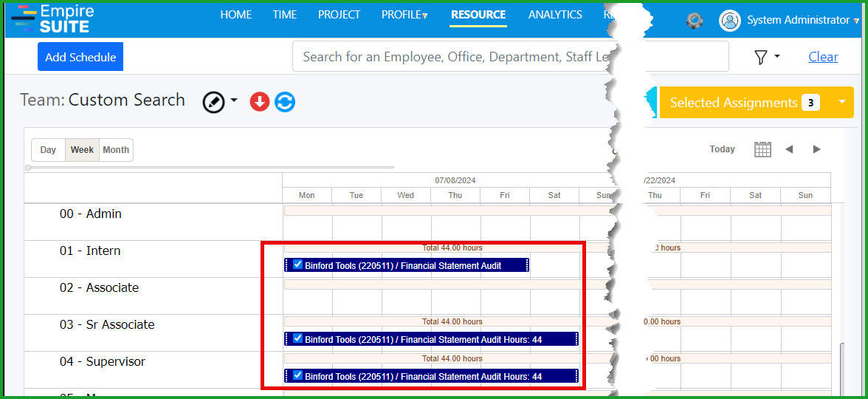Click the blue refresh icon

pos(285,102)
